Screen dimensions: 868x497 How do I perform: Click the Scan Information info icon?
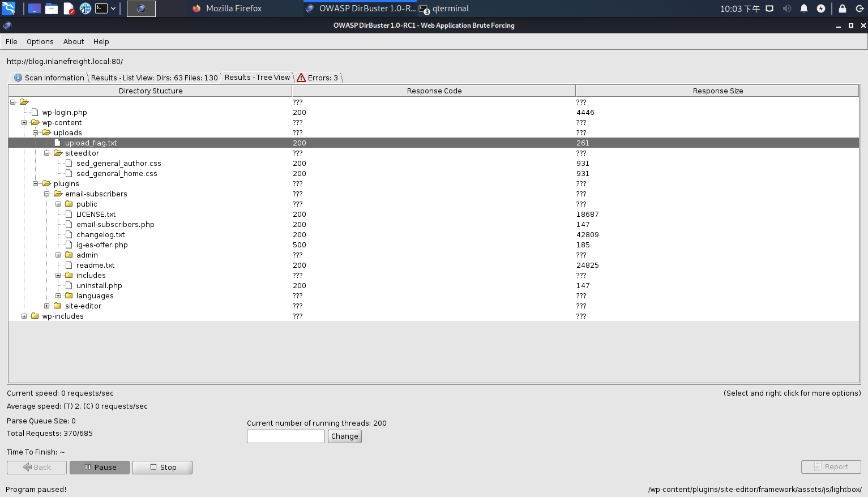[18, 78]
